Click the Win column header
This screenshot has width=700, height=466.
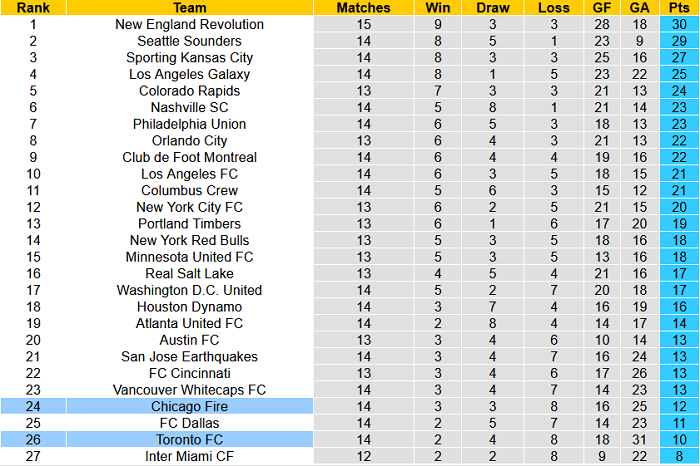point(438,7)
